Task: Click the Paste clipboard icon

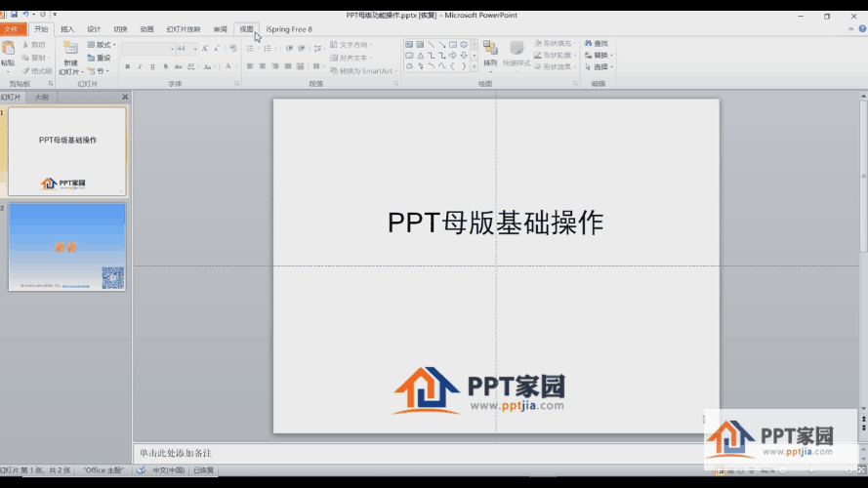Action: click(8, 49)
